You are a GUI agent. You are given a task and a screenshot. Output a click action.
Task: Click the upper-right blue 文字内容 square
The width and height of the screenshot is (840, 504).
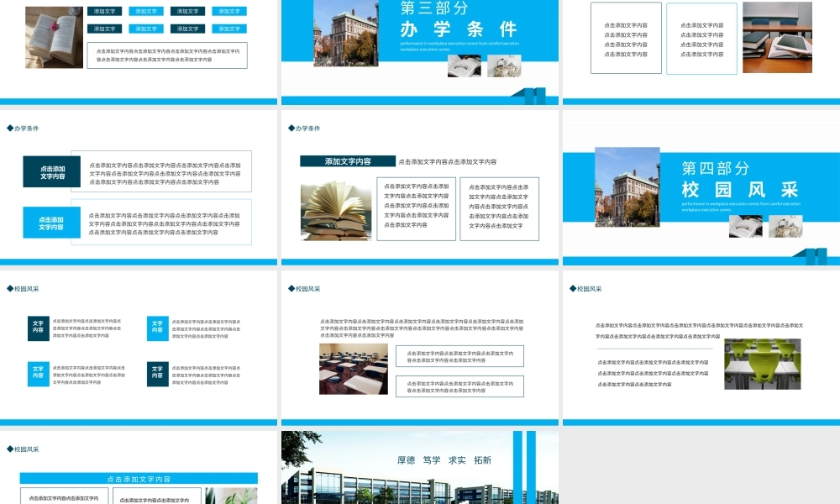coord(158,328)
